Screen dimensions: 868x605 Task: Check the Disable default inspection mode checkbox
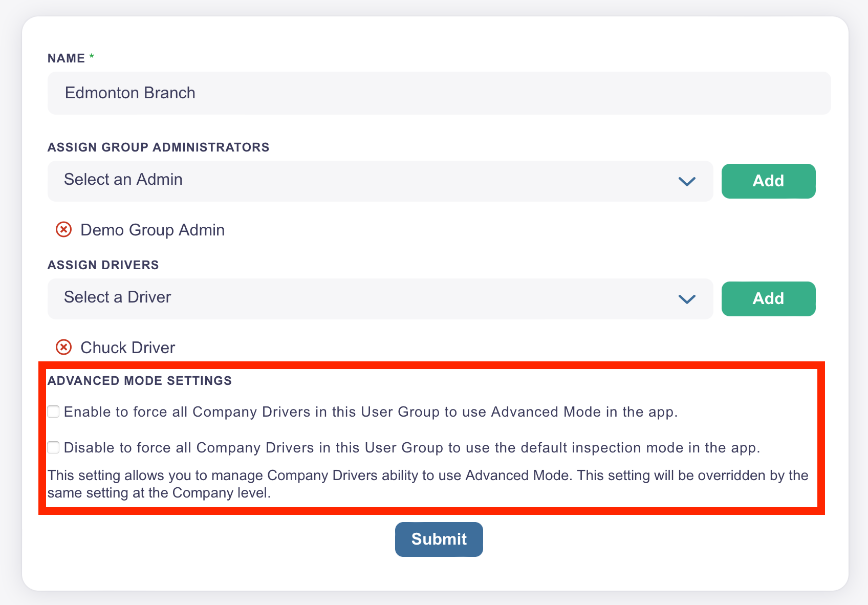(x=54, y=447)
